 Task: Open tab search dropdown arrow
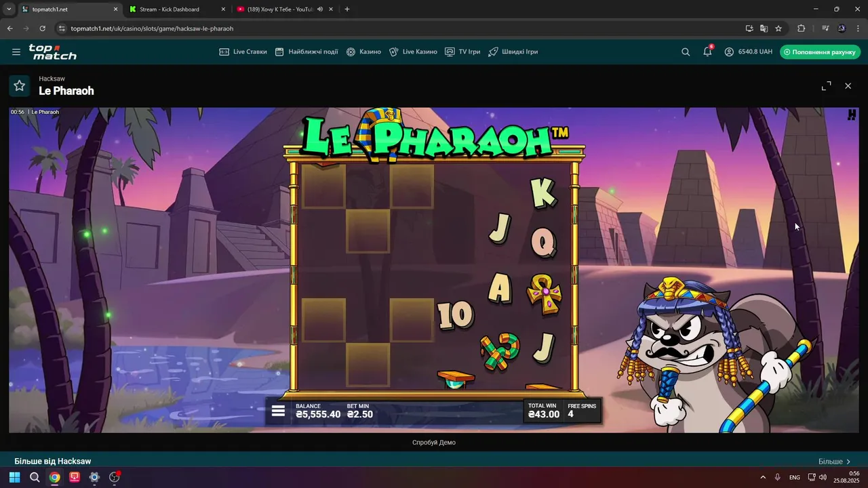[9, 9]
